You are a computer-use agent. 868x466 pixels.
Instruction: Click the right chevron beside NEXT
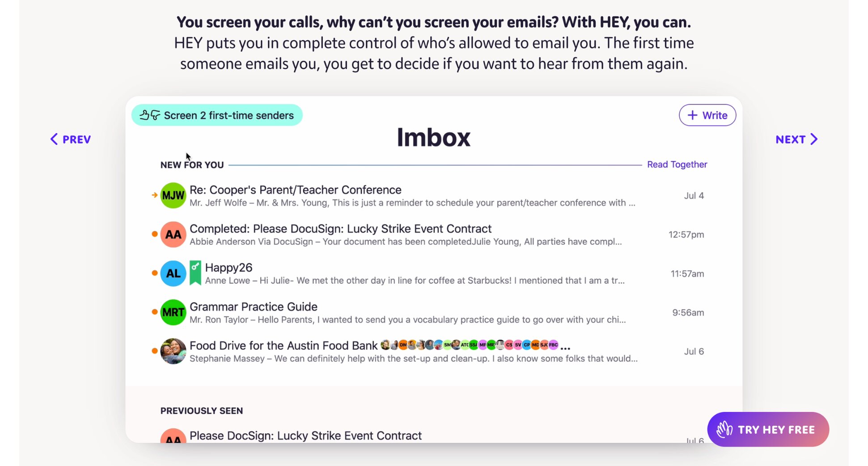pyautogui.click(x=814, y=139)
